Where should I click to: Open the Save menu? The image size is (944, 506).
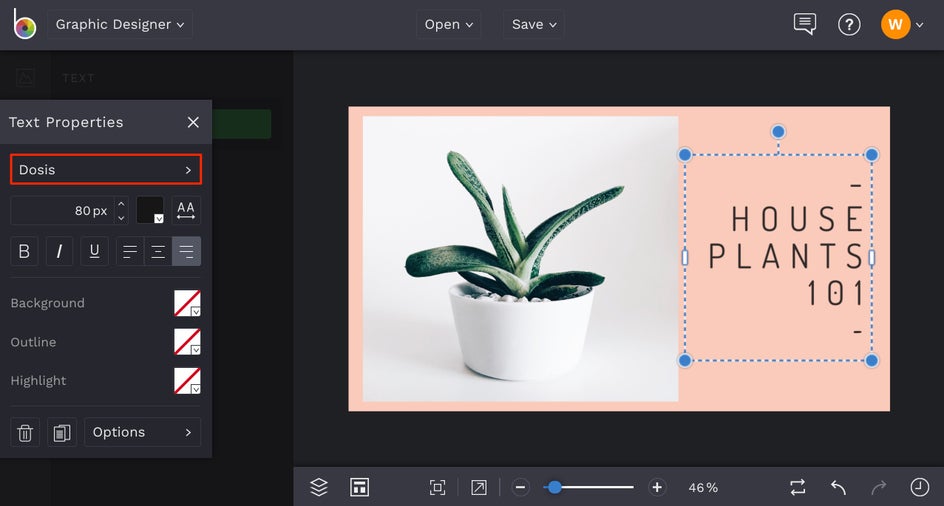coord(534,24)
